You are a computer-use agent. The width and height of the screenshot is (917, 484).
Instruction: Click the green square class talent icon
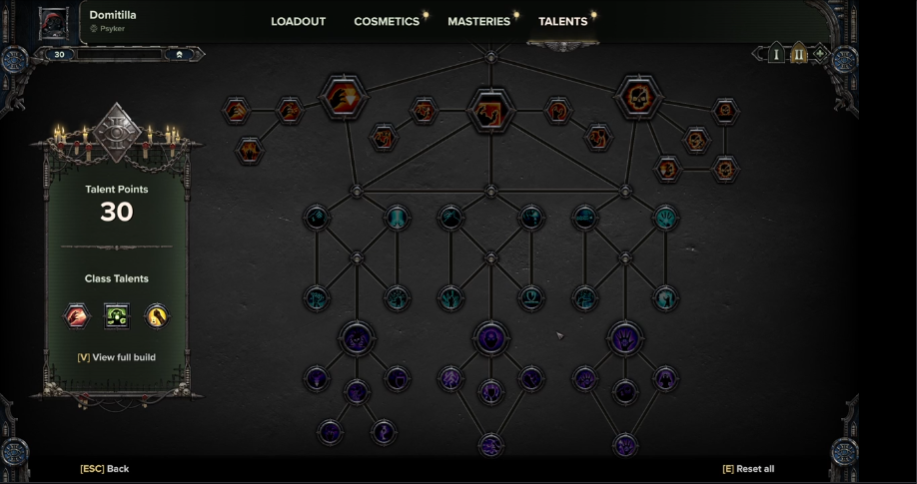click(x=116, y=316)
